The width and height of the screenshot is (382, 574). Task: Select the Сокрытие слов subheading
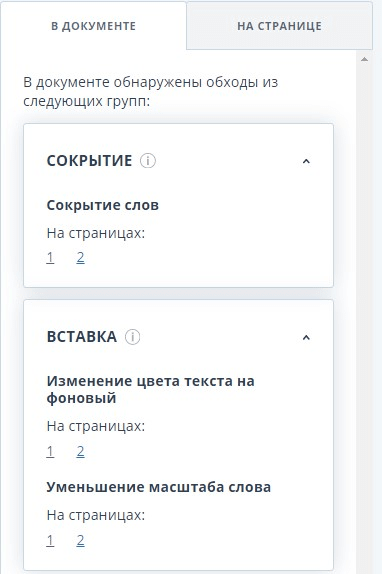coord(103,205)
